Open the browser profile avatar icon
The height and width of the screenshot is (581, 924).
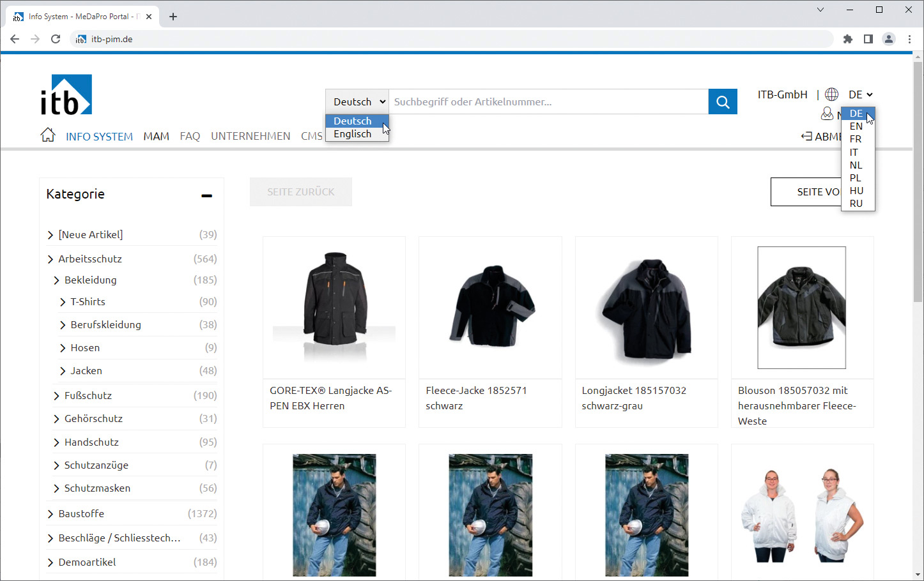click(888, 39)
